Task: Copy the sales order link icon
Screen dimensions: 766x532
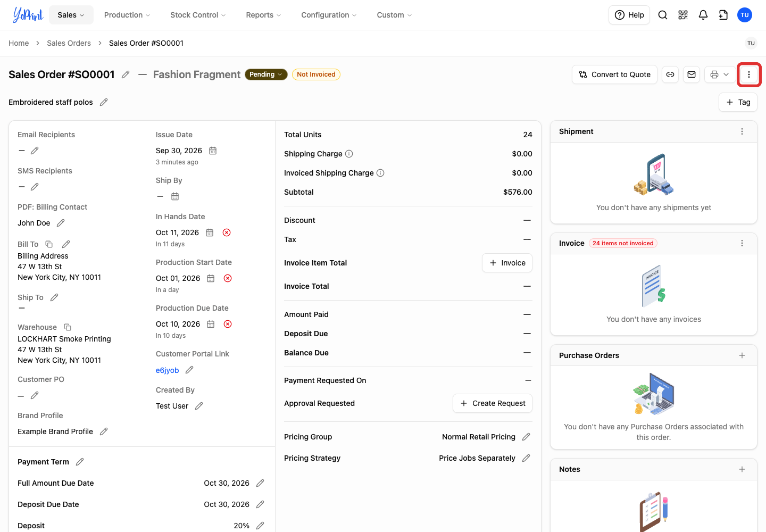Action: tap(670, 74)
